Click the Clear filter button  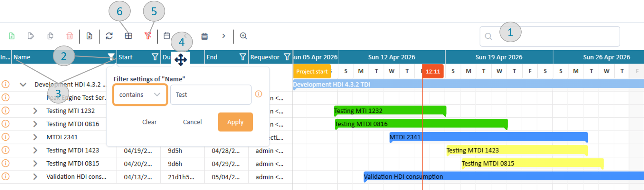click(x=149, y=122)
